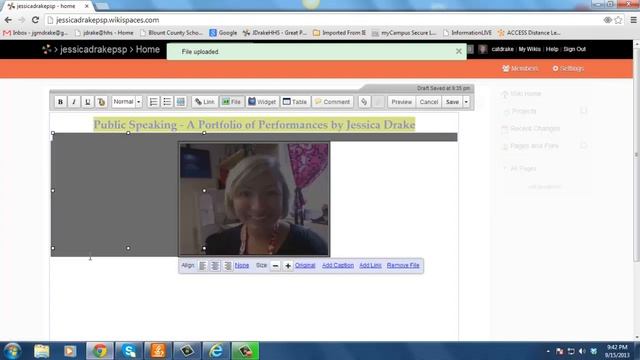Open the Chrome menu button
640x360 pixels.
633,20
